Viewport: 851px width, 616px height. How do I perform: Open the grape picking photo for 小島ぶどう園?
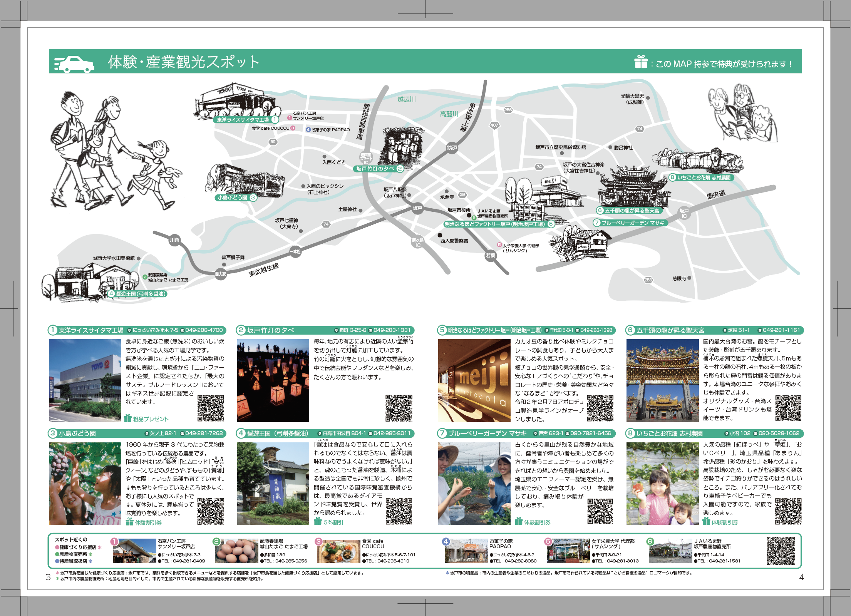coord(85,484)
